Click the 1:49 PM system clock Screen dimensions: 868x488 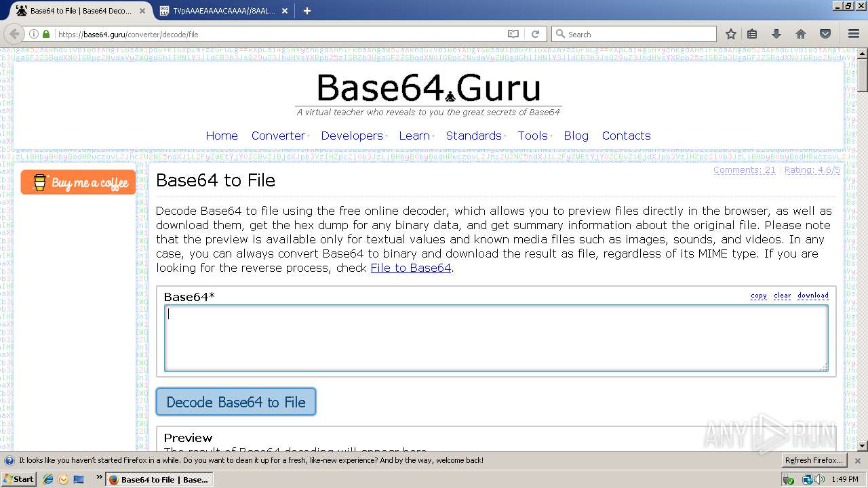click(844, 479)
